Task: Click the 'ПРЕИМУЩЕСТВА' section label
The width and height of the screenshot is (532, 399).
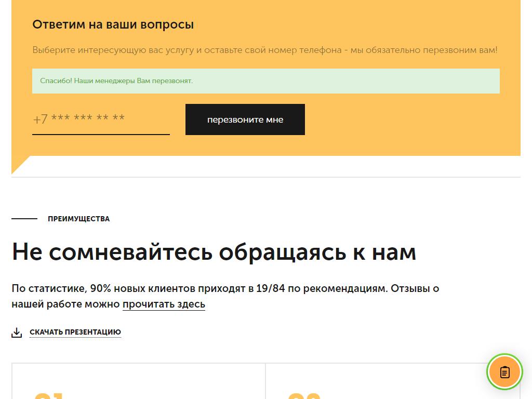Action: point(78,219)
